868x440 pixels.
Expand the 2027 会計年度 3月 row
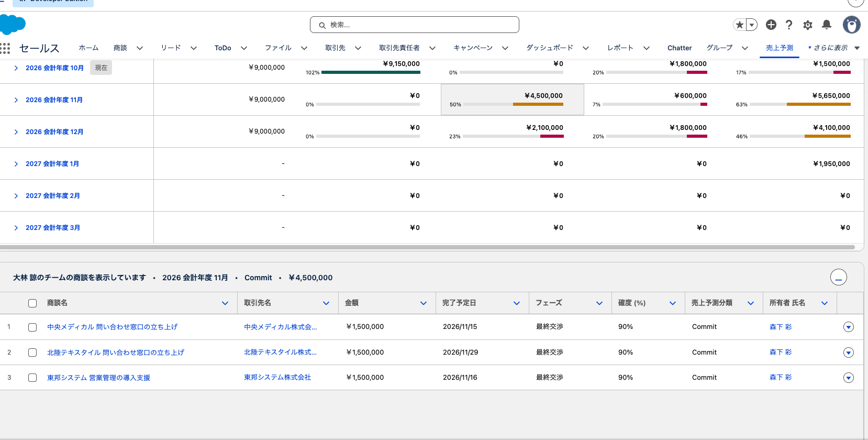click(16, 228)
